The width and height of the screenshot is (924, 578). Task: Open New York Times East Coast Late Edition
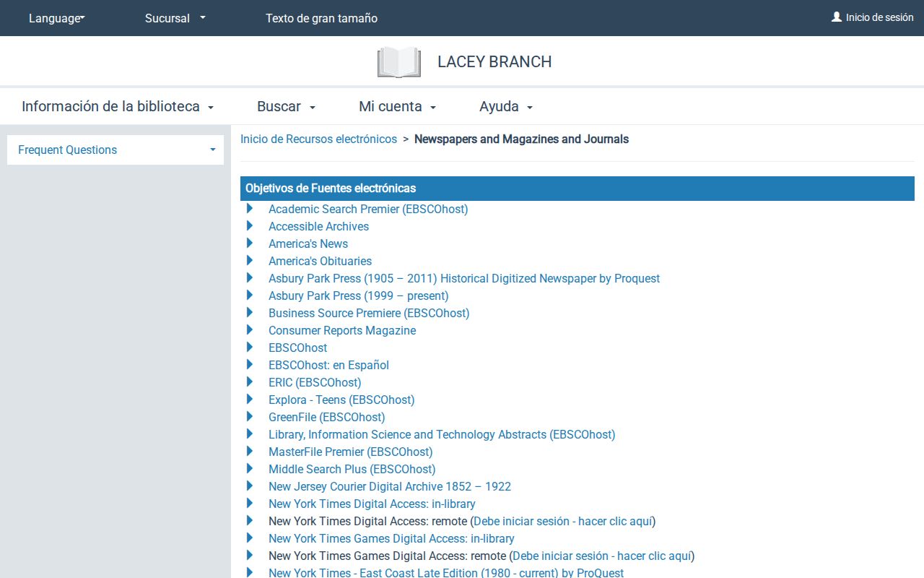(x=446, y=573)
